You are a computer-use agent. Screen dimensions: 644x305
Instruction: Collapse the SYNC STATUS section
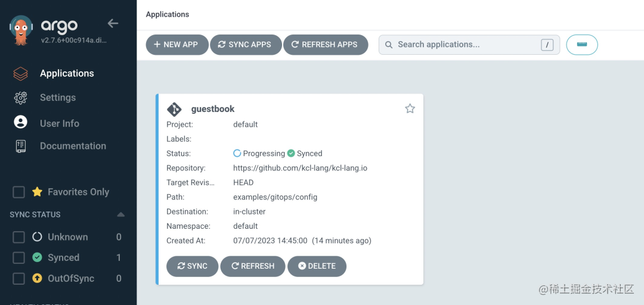pyautogui.click(x=120, y=214)
